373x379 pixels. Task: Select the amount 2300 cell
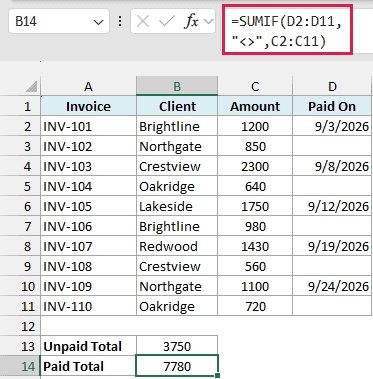coord(255,166)
